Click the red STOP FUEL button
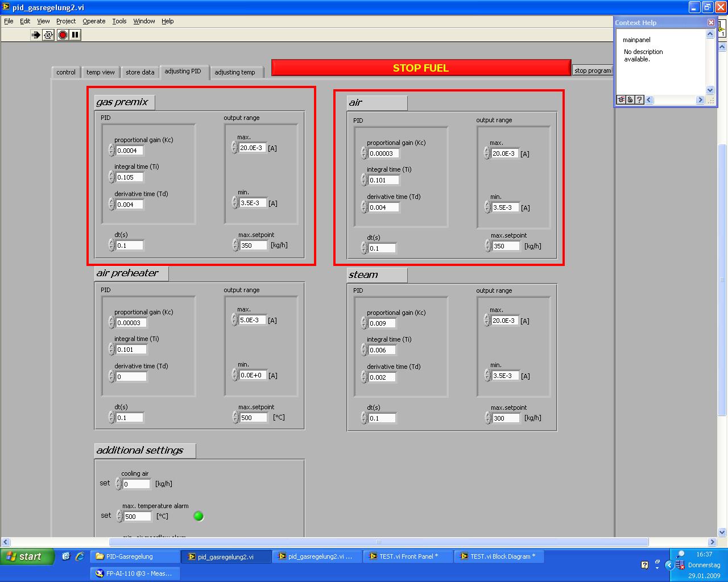The image size is (728, 582). (421, 68)
